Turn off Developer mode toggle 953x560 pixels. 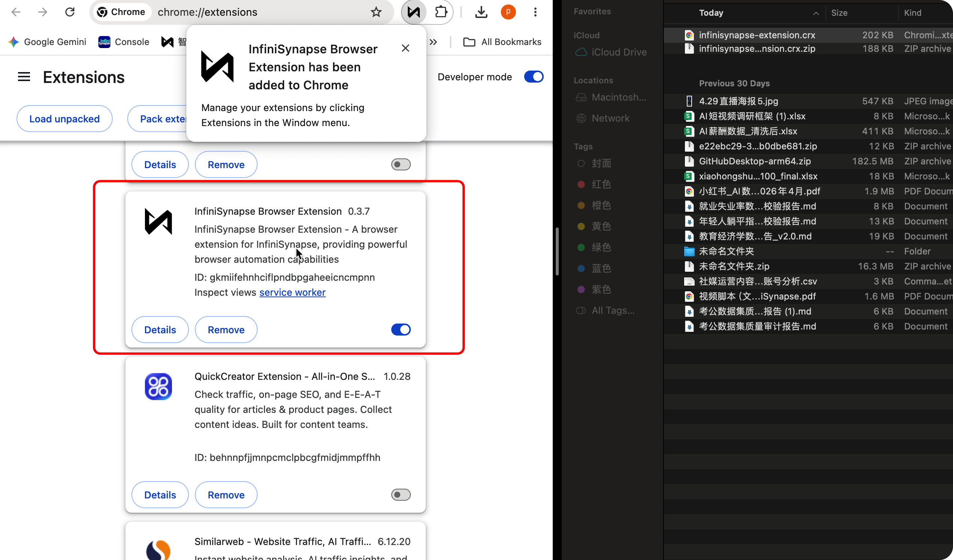click(x=534, y=77)
